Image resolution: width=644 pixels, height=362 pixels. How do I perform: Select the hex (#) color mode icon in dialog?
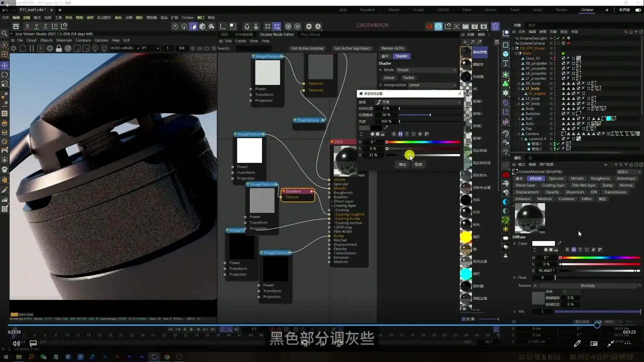420,134
